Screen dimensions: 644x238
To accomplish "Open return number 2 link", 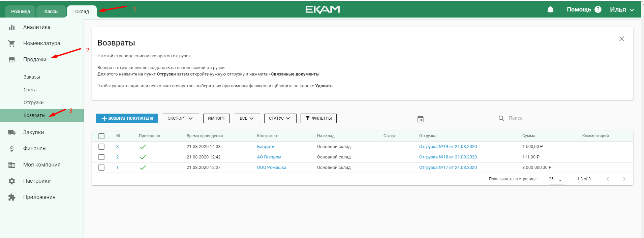I will (117, 157).
